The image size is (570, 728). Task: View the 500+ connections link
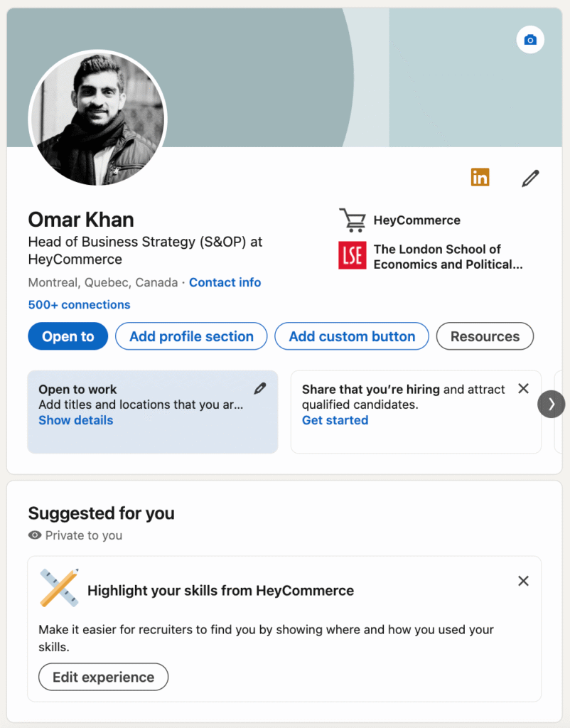[79, 304]
